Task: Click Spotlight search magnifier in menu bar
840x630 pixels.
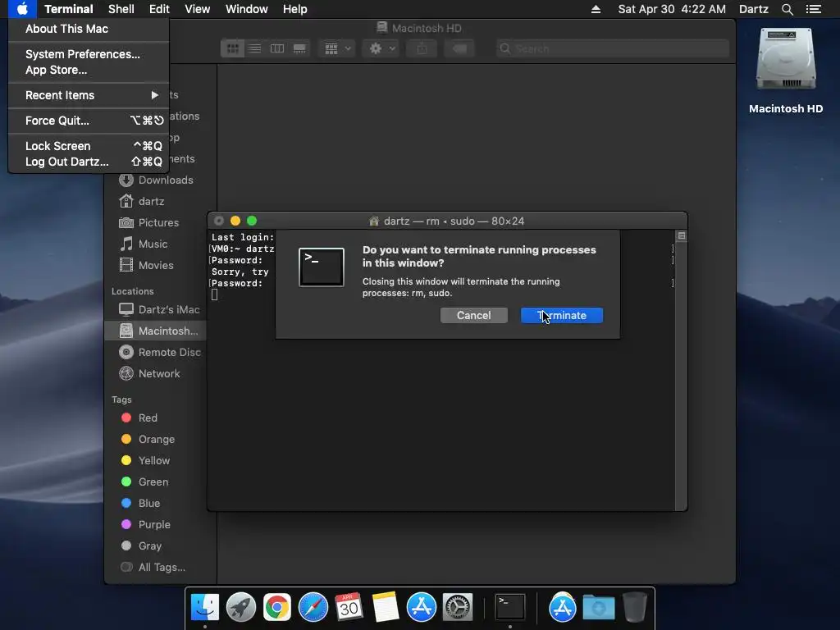Action: 787,9
